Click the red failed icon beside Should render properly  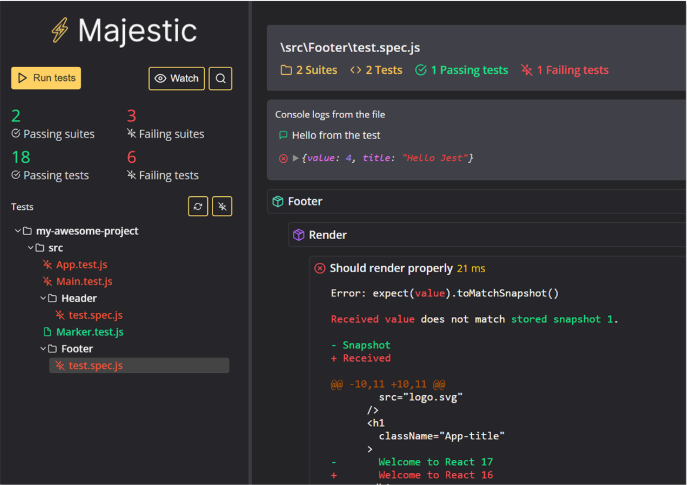pos(320,268)
